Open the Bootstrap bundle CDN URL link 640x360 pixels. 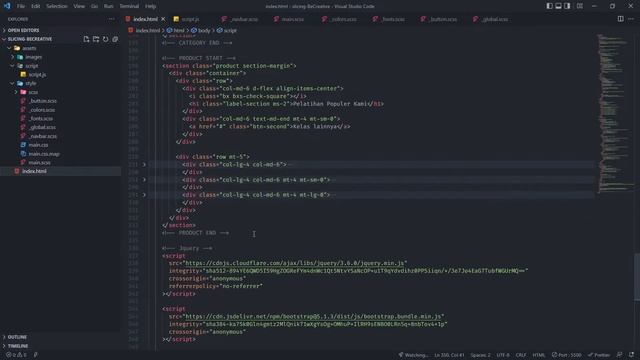pos(313,317)
